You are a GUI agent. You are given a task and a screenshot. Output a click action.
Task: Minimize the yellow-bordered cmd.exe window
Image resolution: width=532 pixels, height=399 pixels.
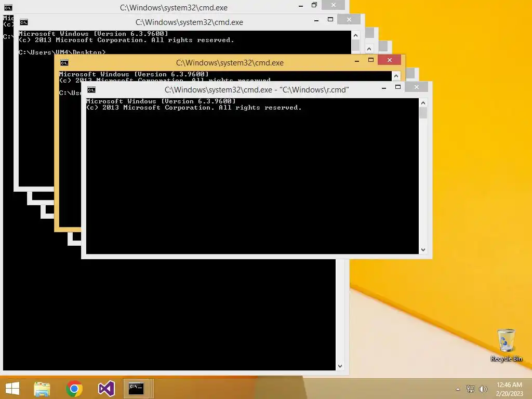pos(357,60)
